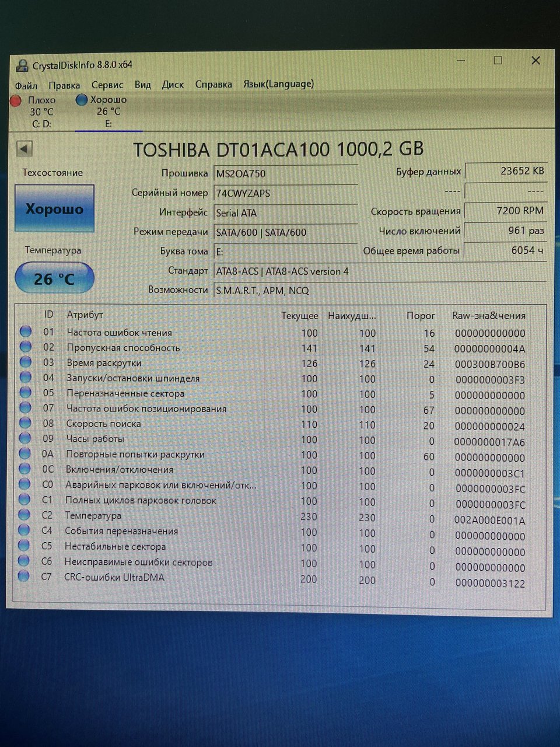Click status orb for Повторные попытки раскрутки
This screenshot has height=747, width=560.
24,453
